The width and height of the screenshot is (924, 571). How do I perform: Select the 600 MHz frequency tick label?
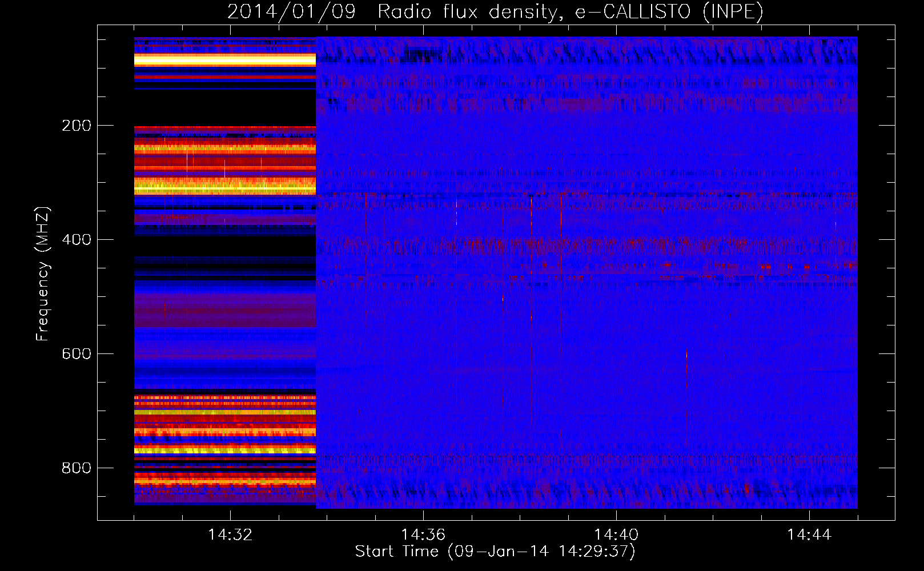click(x=77, y=354)
